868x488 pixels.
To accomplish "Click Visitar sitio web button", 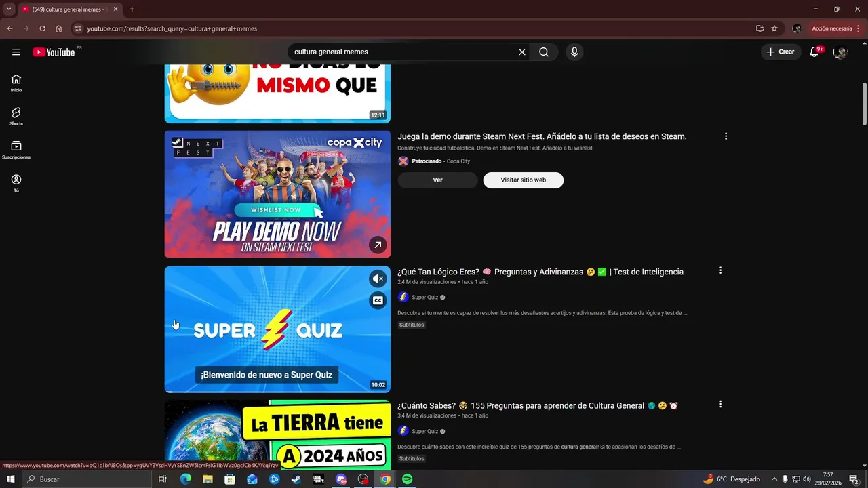I will coord(524,180).
